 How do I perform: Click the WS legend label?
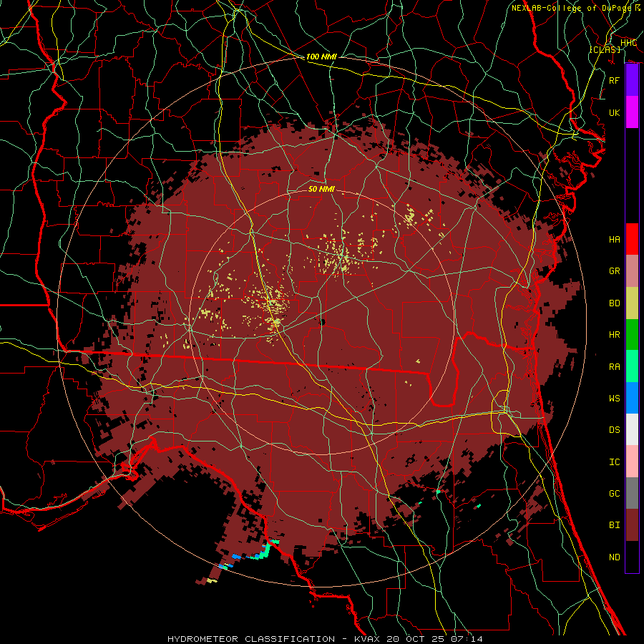click(x=615, y=399)
